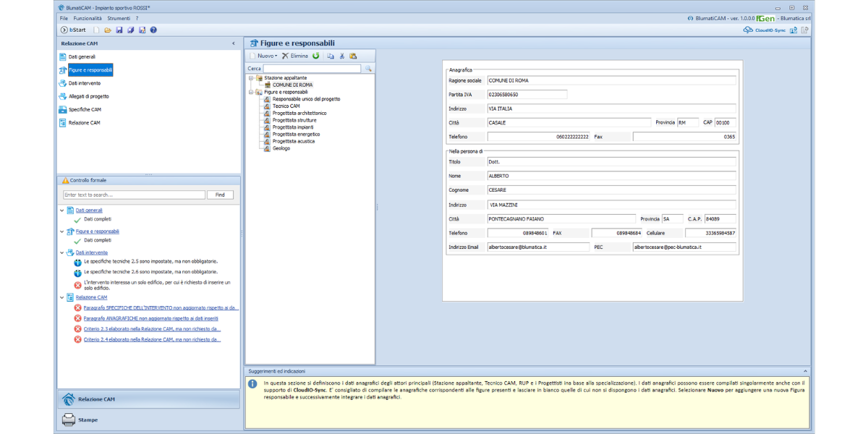
Task: Click the Cellulare field
Action: (710, 233)
